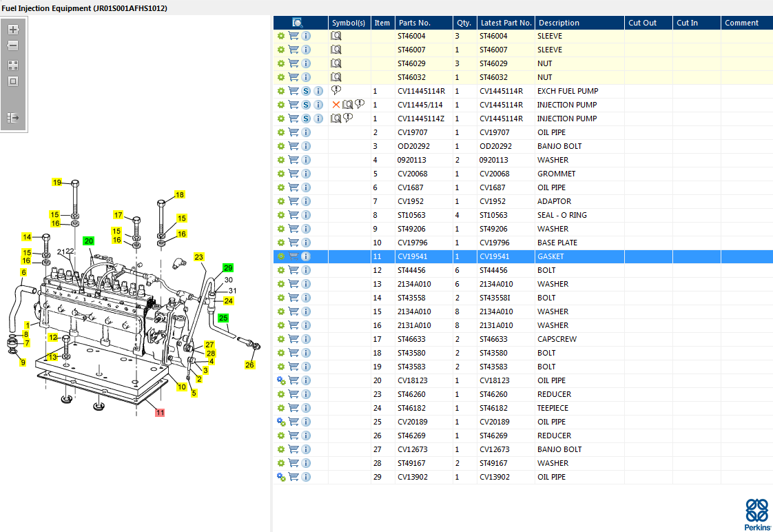Select the ST46269 REDUCER row
This screenshot has height=532, width=773.
523,436
